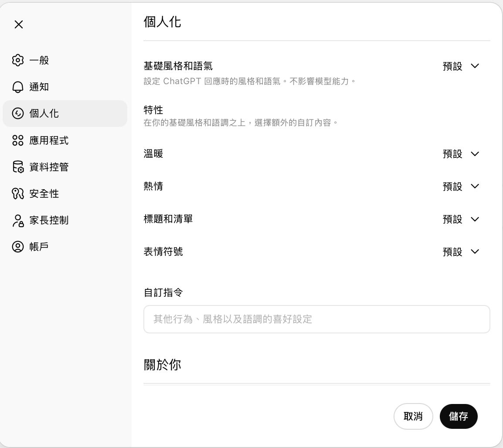Open the 溫暖 style dropdown
This screenshot has height=448, width=503.
tap(461, 153)
